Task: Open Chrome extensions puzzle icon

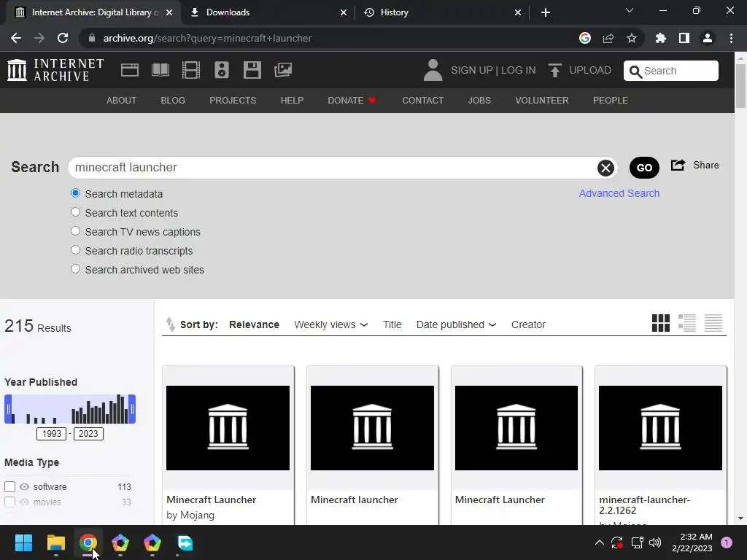Action: 660,38
